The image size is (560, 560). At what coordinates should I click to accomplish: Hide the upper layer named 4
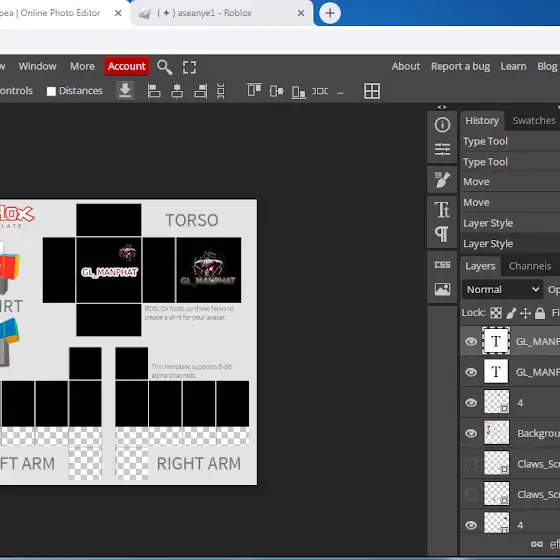[x=471, y=402]
